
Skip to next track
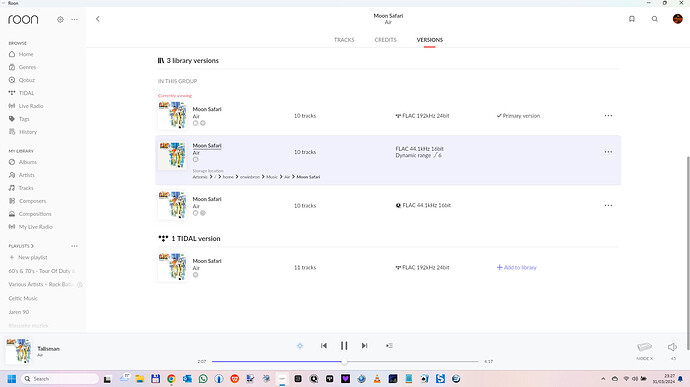click(x=364, y=346)
